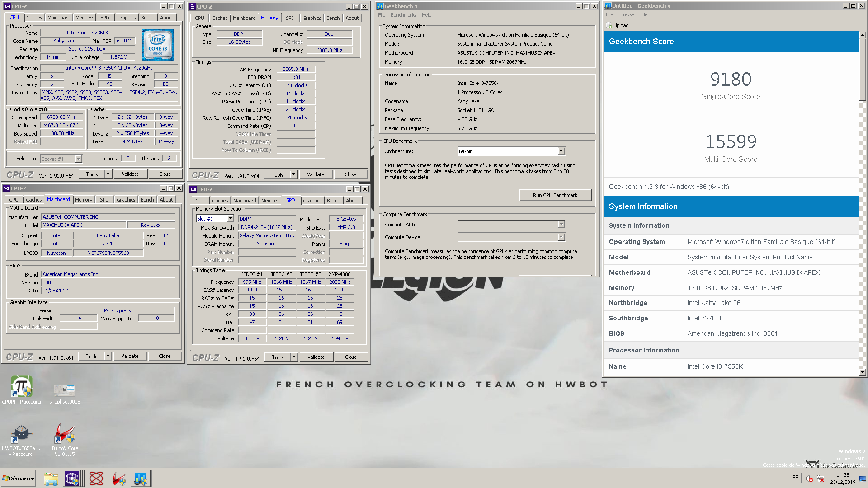Click scrollbar down arrow in Geekbench results

click(862, 372)
